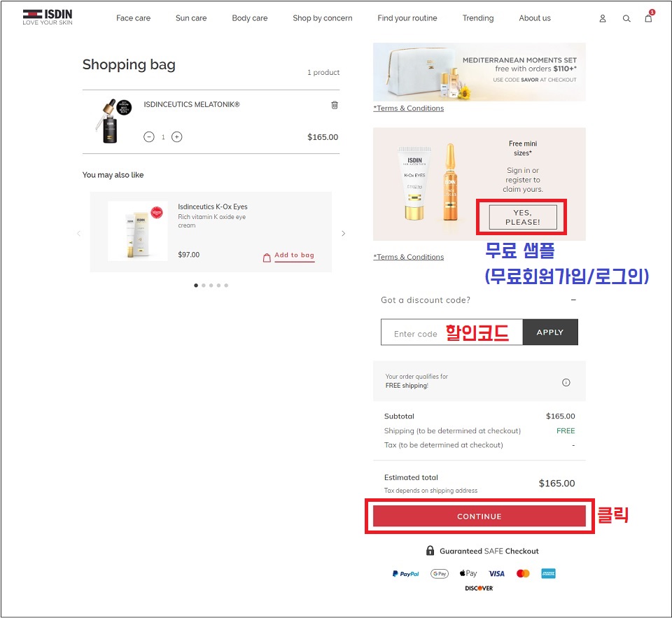
Task: Select the fifth carousel dot
Action: click(226, 286)
